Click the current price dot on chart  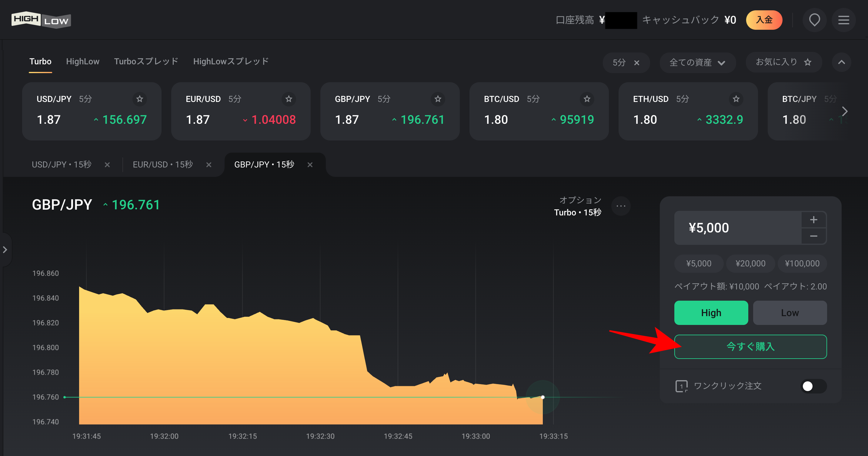(542, 397)
